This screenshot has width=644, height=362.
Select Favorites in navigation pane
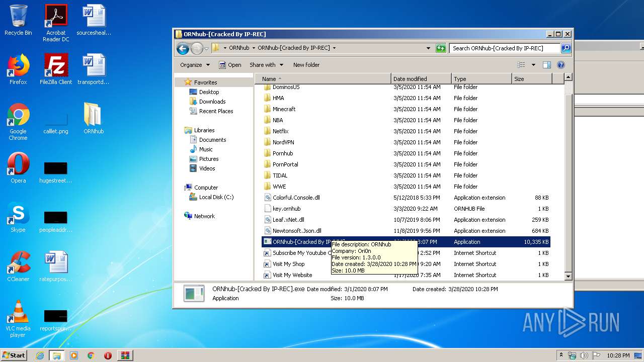point(205,82)
